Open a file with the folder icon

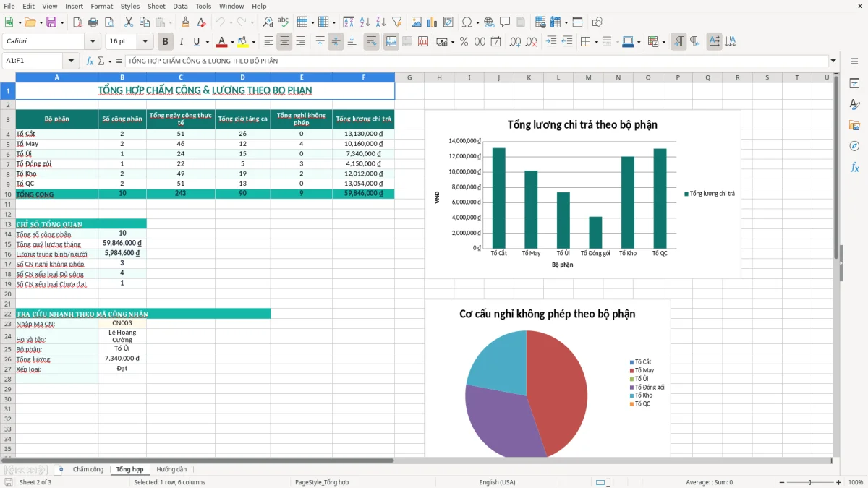[29, 22]
